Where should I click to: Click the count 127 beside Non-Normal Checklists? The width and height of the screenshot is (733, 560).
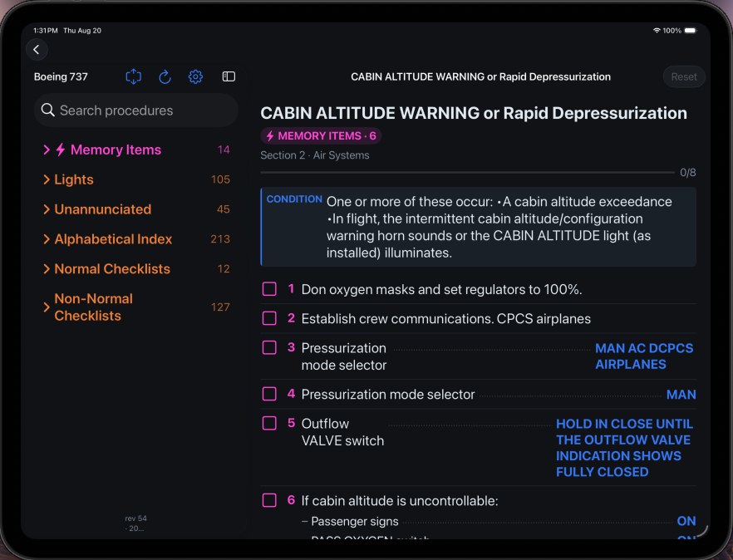point(220,307)
